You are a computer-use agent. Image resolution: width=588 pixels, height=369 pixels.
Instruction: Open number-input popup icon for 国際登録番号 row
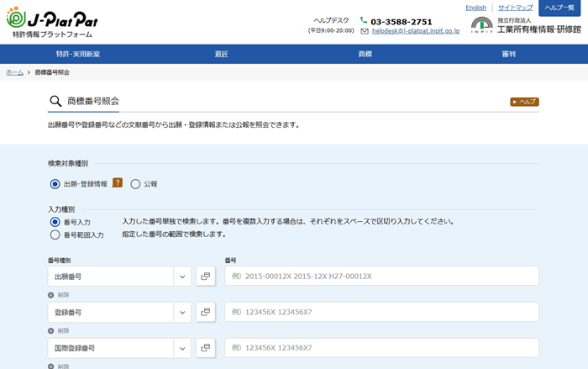pos(206,348)
